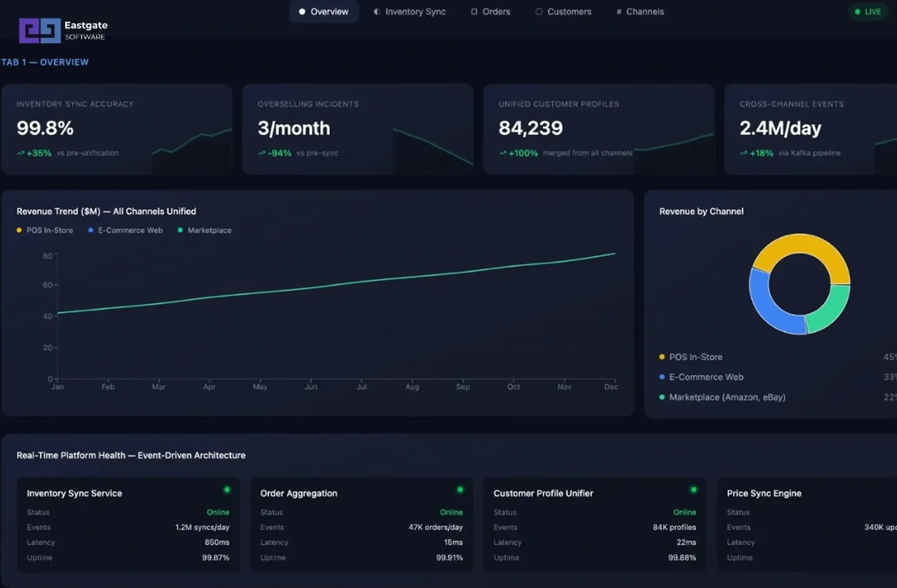
Task: Click the Channels tab hash icon
Action: coord(619,12)
